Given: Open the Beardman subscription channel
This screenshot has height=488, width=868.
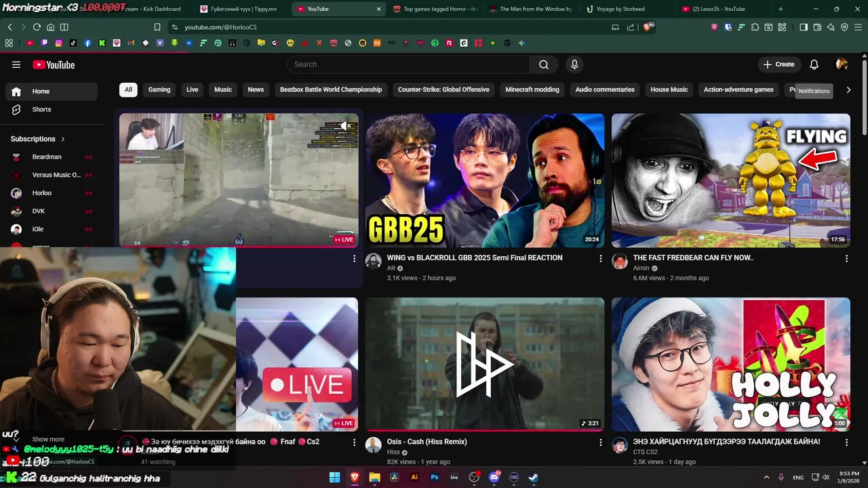Looking at the screenshot, I should pyautogui.click(x=52, y=157).
